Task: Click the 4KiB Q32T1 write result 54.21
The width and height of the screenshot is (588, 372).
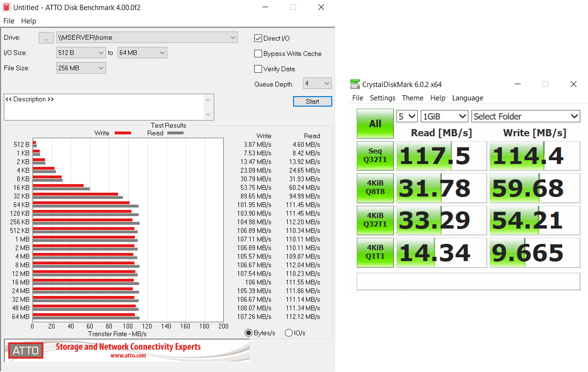Action: tap(535, 220)
